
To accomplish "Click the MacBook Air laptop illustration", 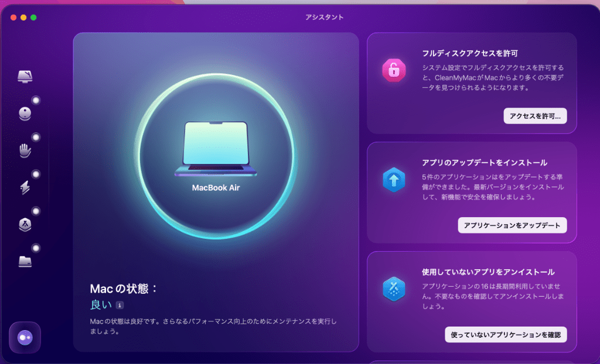I will 216,149.
